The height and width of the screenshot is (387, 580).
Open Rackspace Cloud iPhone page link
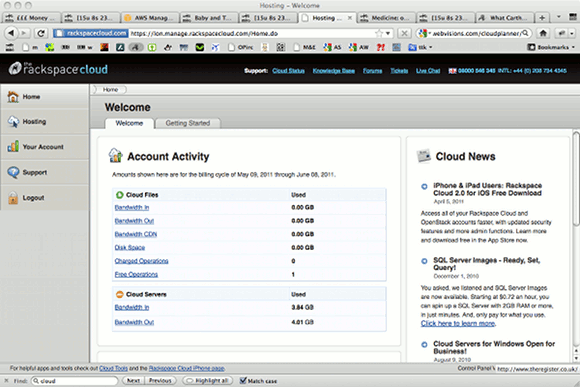(x=186, y=368)
